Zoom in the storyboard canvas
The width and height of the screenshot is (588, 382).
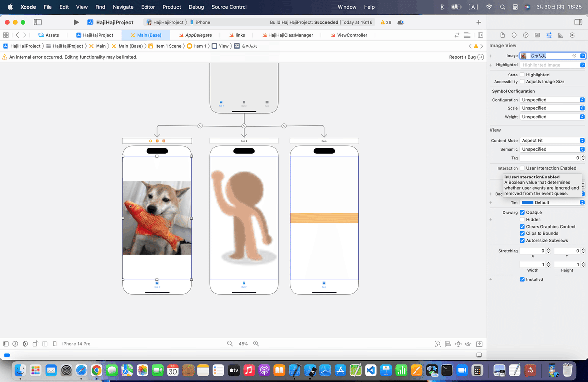tap(256, 344)
